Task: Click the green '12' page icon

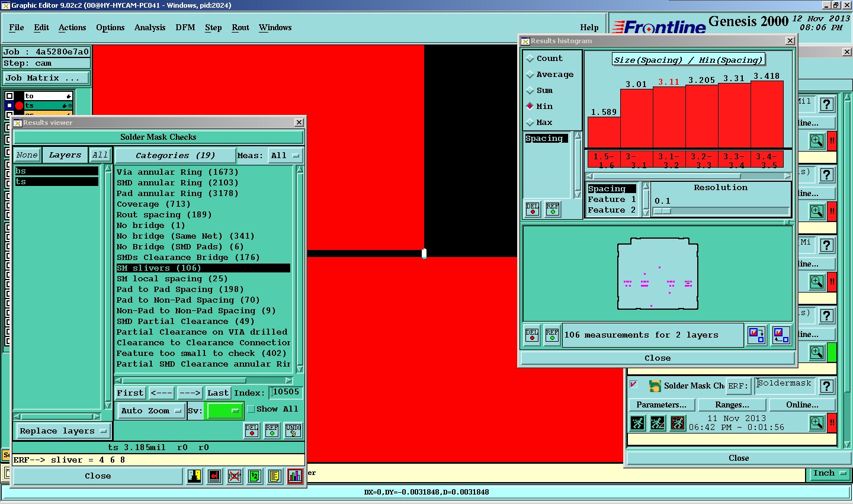Action: [255, 476]
